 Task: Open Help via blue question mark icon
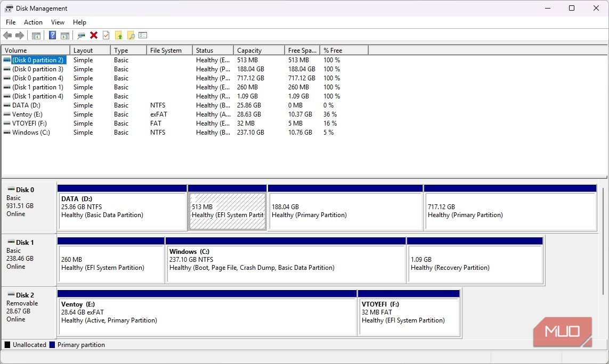click(x=52, y=35)
